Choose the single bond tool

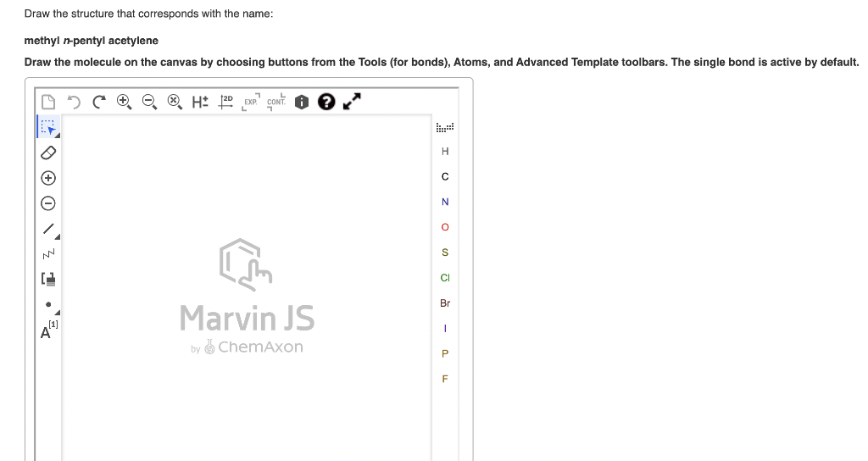(x=48, y=229)
